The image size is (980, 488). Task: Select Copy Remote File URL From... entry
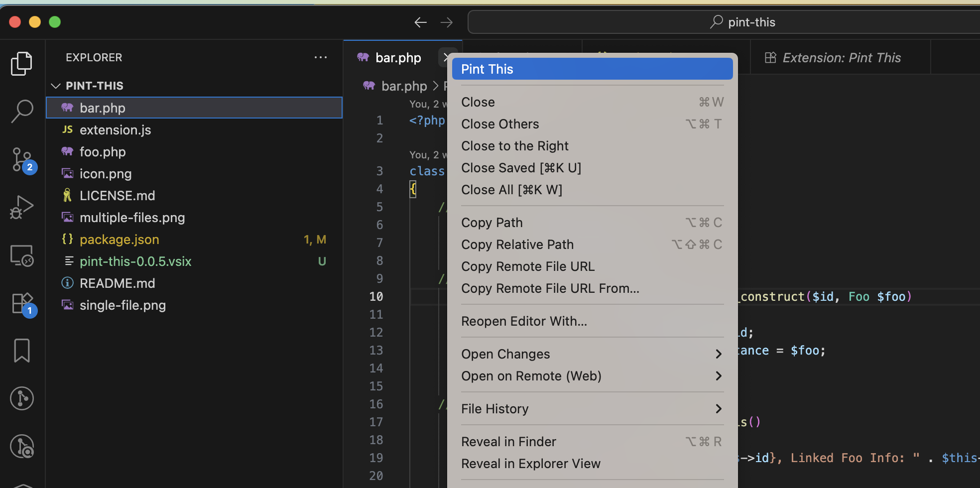pos(592,288)
